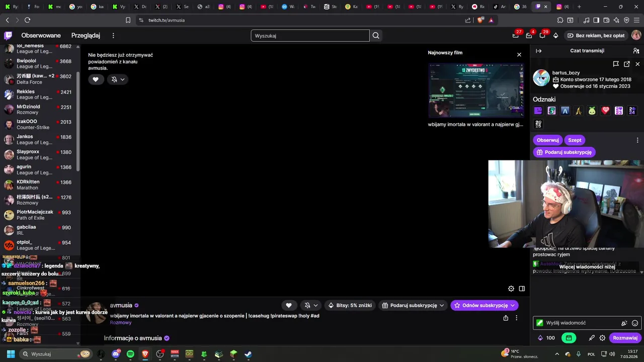Open the Prime loot crown icon with 27 badge
The width and height of the screenshot is (644, 362).
click(516, 35)
